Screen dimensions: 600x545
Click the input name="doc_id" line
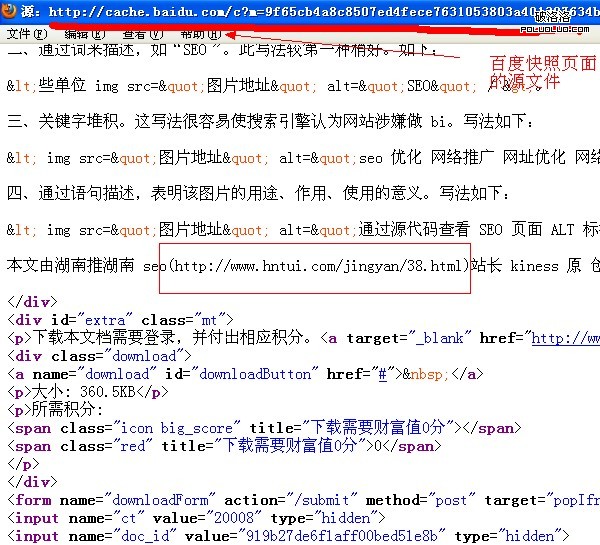pos(288,536)
